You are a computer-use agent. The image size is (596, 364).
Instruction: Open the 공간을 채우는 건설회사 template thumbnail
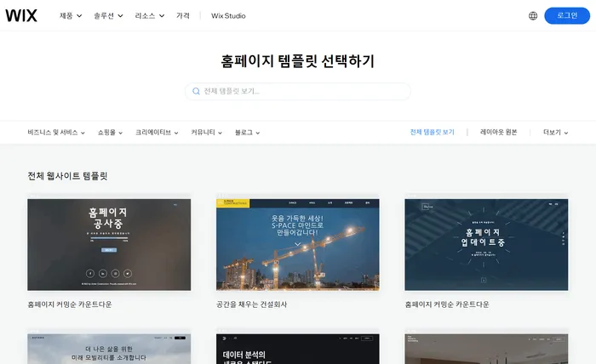click(x=297, y=245)
